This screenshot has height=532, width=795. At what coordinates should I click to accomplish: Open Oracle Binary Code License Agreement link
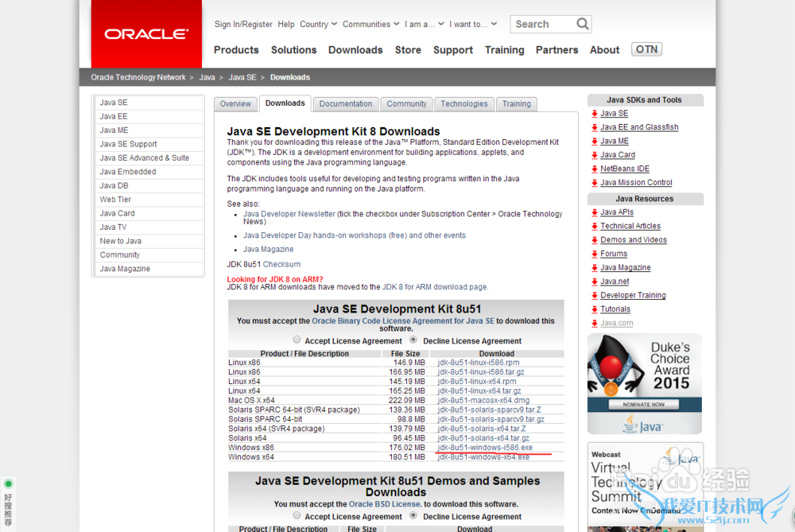point(403,321)
